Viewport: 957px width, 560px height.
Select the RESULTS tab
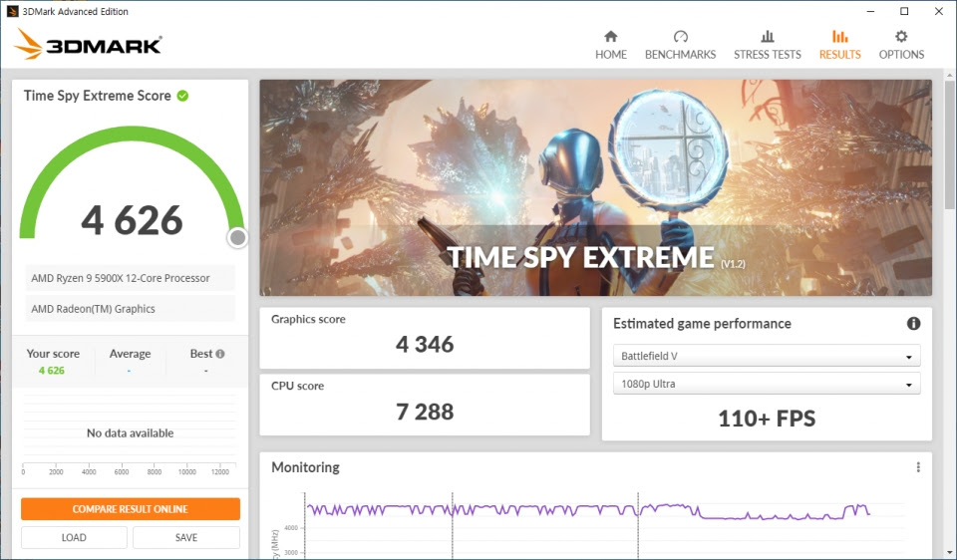click(839, 45)
